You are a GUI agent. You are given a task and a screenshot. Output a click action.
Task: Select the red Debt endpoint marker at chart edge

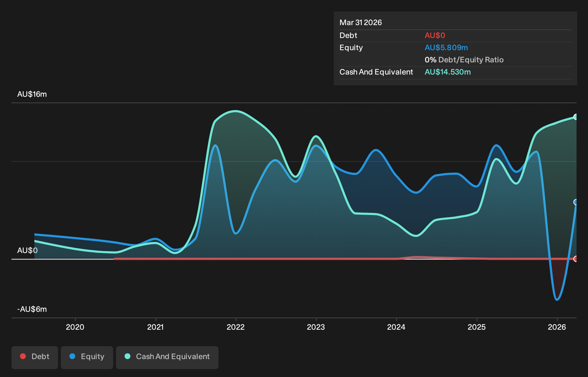tap(576, 259)
